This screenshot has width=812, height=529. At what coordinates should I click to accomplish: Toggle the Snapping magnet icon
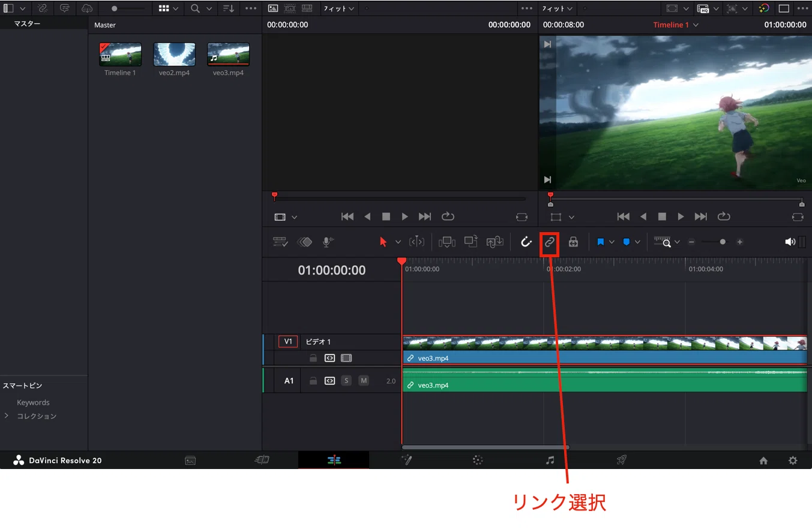pos(526,242)
